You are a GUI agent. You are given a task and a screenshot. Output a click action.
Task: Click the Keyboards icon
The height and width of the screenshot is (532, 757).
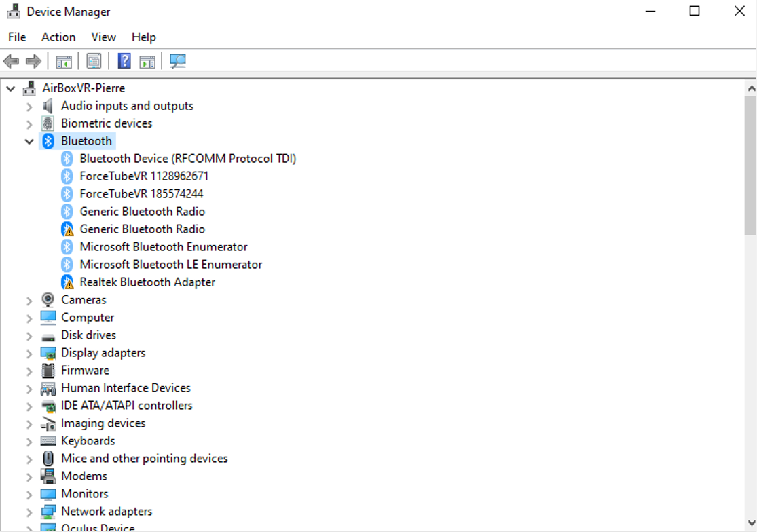[x=48, y=441]
